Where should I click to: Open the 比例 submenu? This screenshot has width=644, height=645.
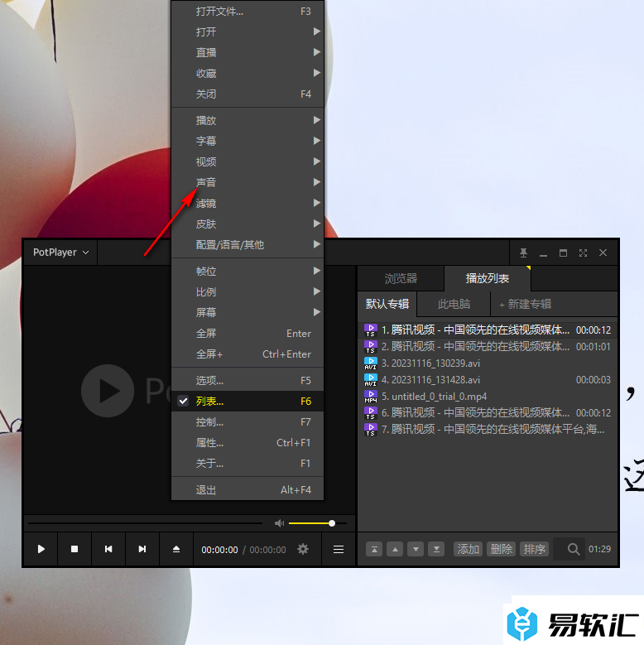248,291
